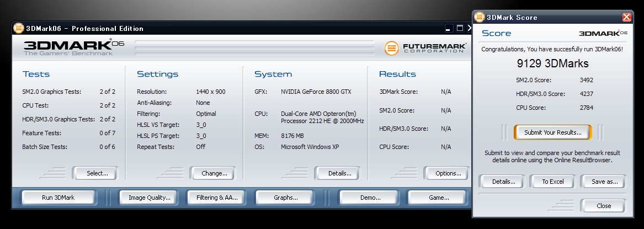Click the Score heading in Score window
The width and height of the screenshot is (644, 229).
pyautogui.click(x=496, y=33)
